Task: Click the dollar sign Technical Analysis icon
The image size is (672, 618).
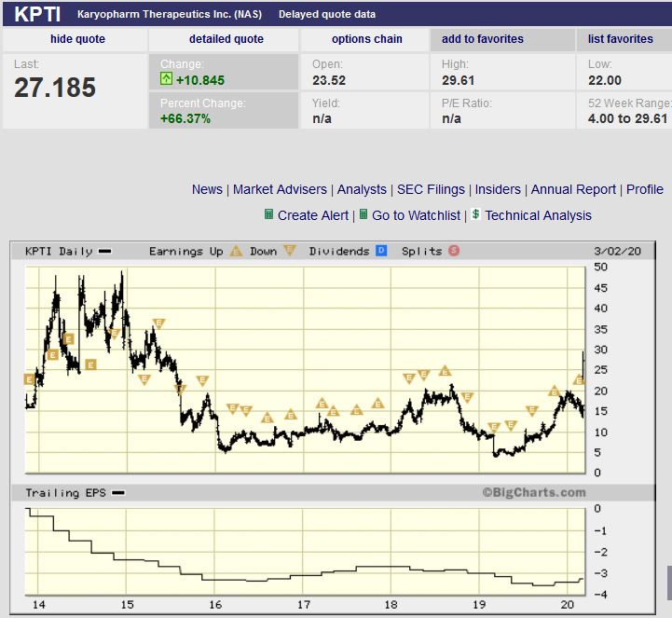Action: pyautogui.click(x=475, y=213)
